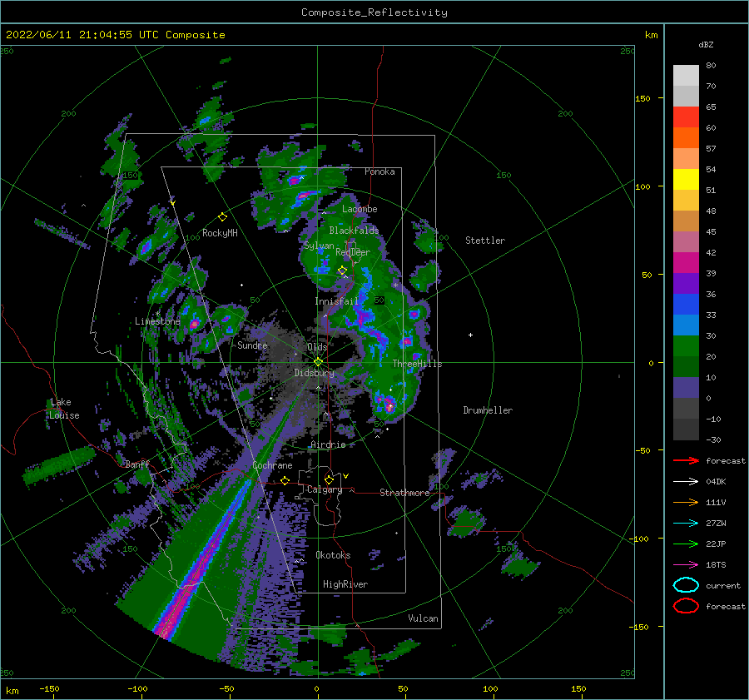Click the Cochrane town label

tap(272, 465)
